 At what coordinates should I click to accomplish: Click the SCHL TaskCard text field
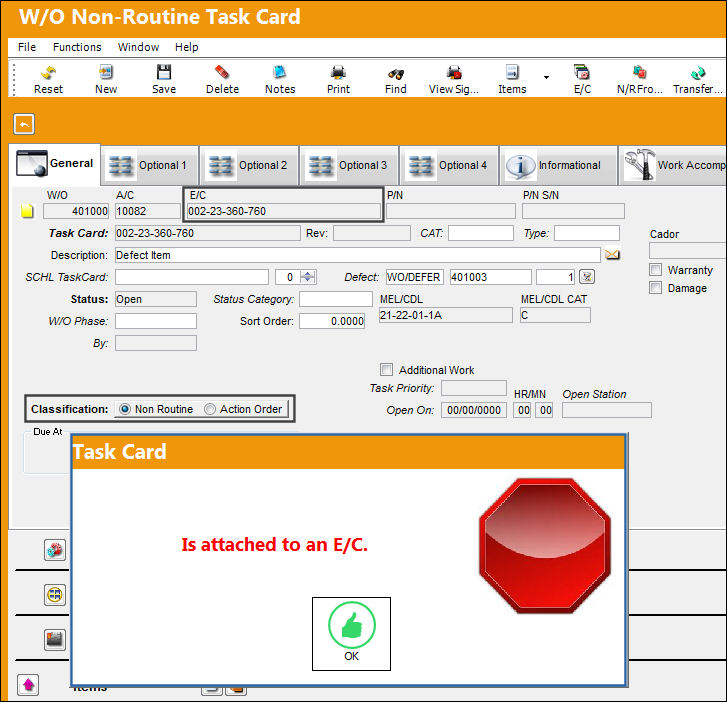tap(191, 277)
